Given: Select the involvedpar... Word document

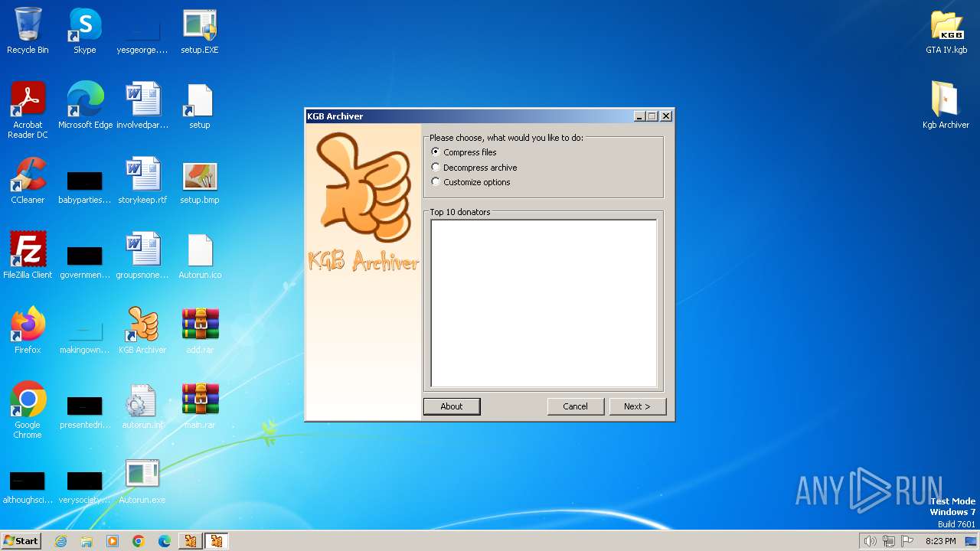Looking at the screenshot, I should coord(142,106).
